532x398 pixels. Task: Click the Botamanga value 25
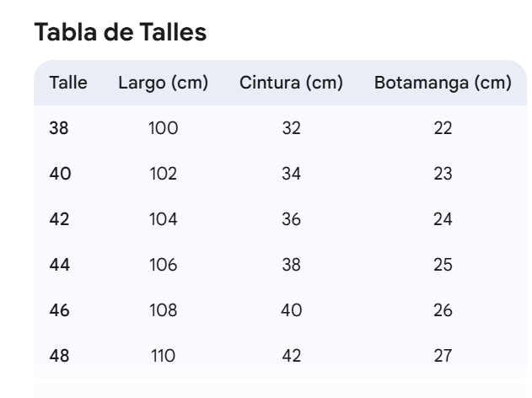click(443, 265)
